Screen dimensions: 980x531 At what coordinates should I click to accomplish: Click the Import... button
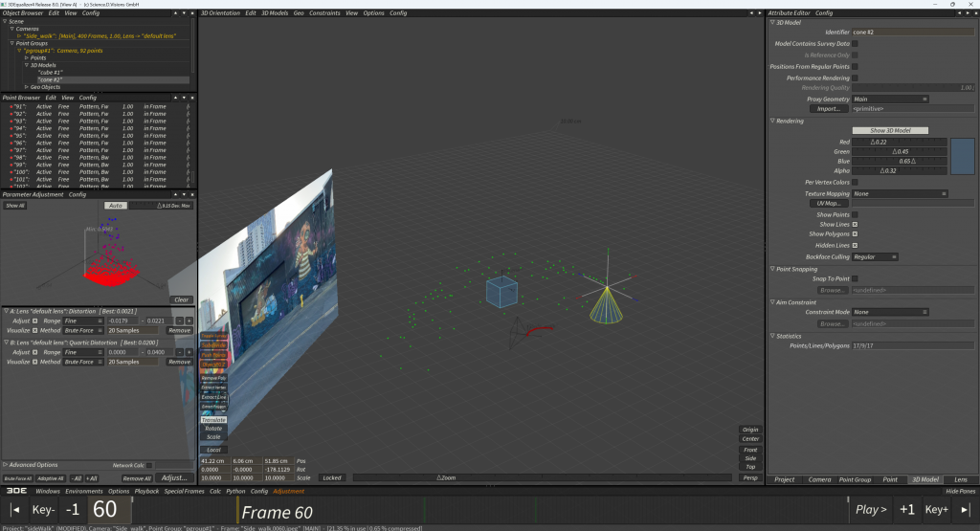829,109
